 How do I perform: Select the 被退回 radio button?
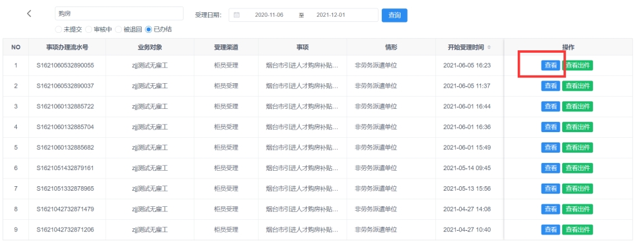click(118, 30)
